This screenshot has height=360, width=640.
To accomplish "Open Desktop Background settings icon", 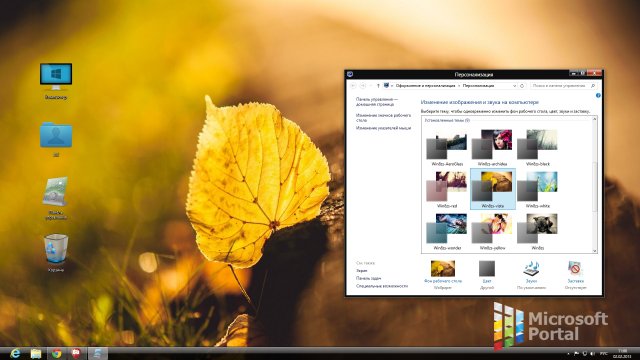I will pyautogui.click(x=442, y=269).
